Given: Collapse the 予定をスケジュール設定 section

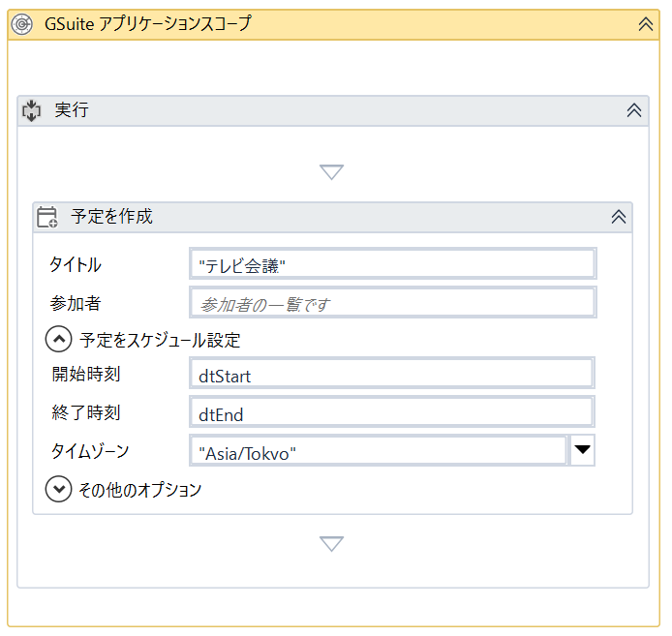Looking at the screenshot, I should point(59,340).
